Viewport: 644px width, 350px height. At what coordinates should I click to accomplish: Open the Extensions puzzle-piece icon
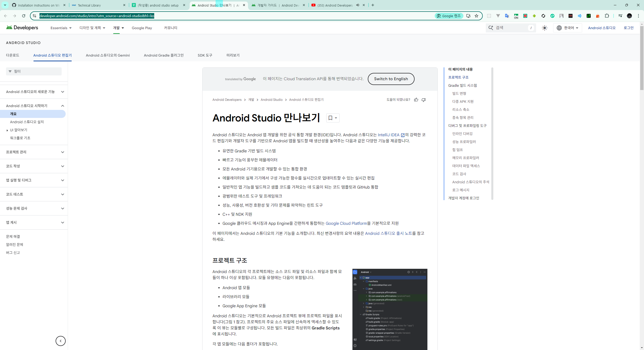607,16
